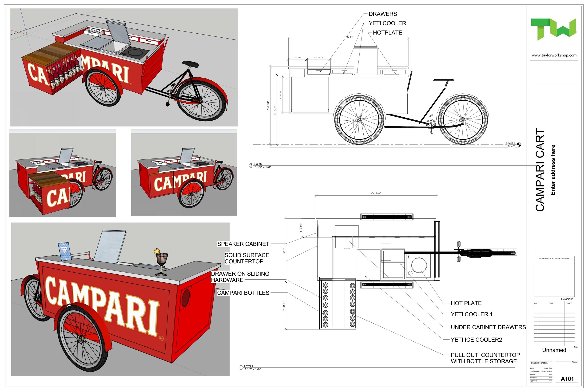Click the circled 2 South view tag

click(251, 166)
